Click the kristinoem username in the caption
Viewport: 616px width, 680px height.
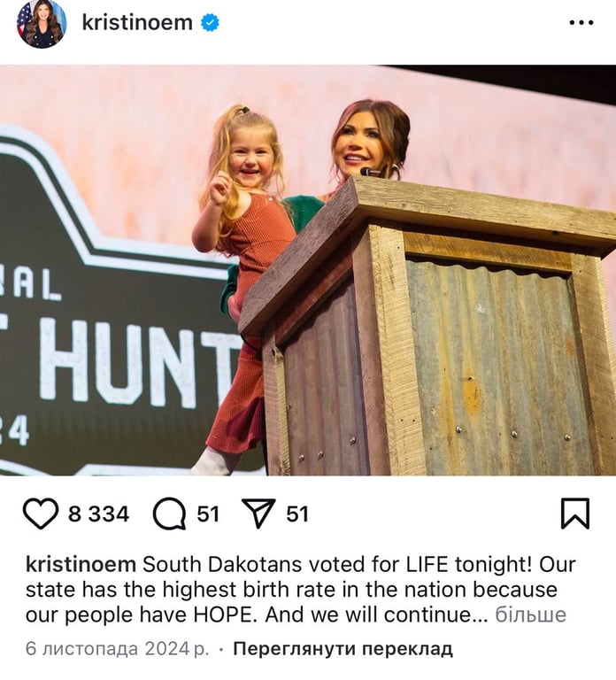click(81, 565)
